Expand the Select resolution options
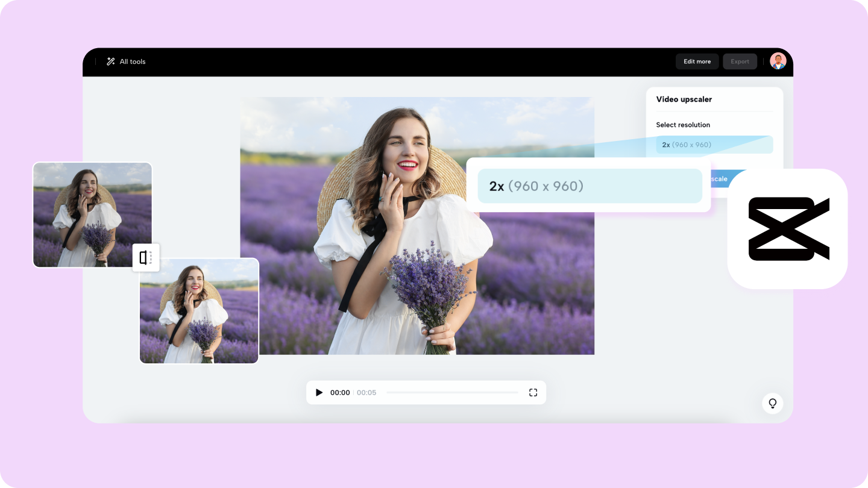868x488 pixels. click(683, 125)
